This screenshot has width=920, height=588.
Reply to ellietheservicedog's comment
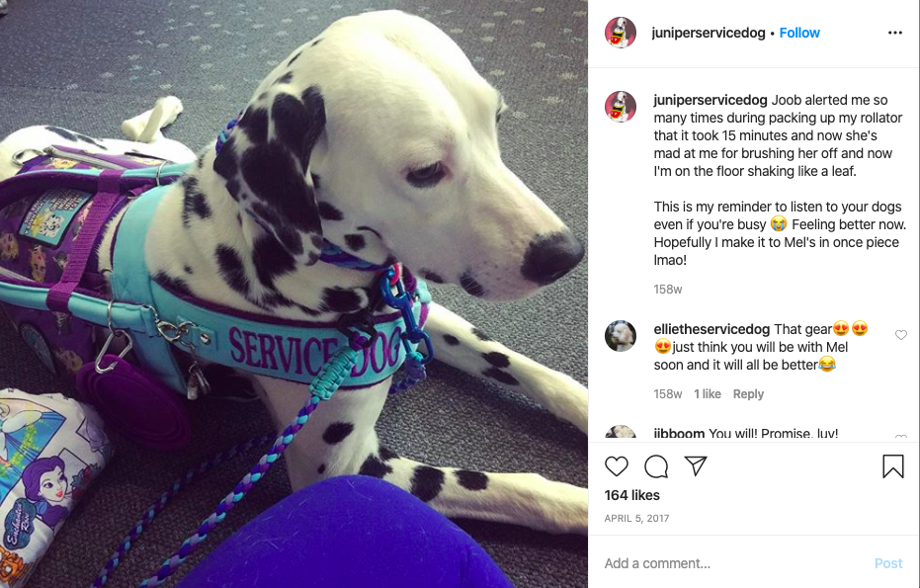pyautogui.click(x=748, y=394)
